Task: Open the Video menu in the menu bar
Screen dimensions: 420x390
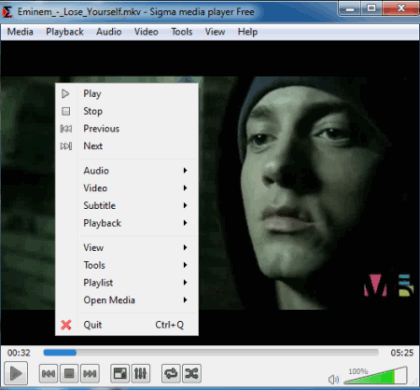Action: click(146, 32)
